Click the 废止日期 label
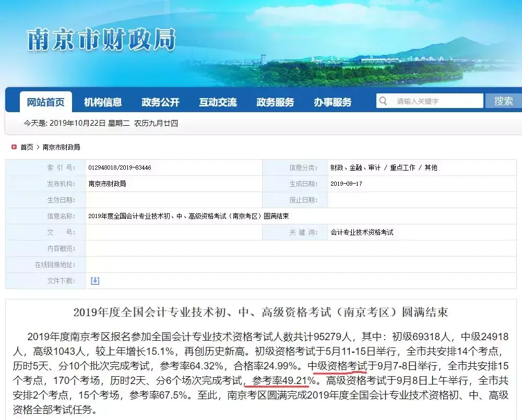The image size is (522, 420). (x=303, y=200)
